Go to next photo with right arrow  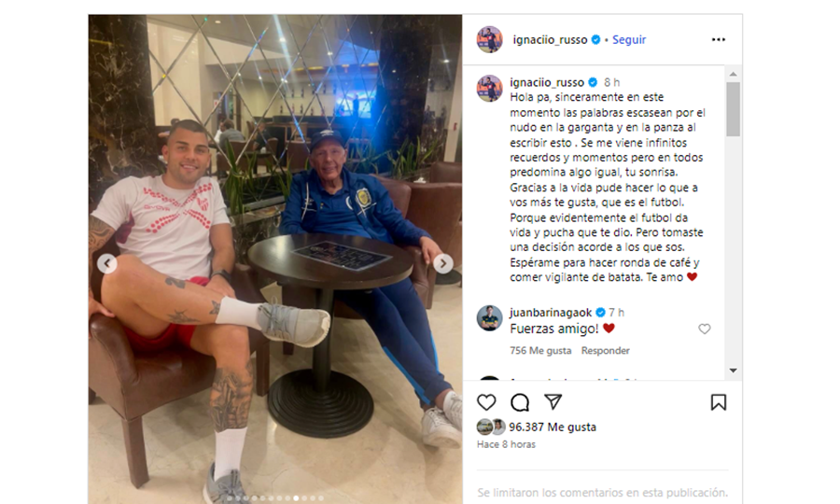tap(443, 263)
